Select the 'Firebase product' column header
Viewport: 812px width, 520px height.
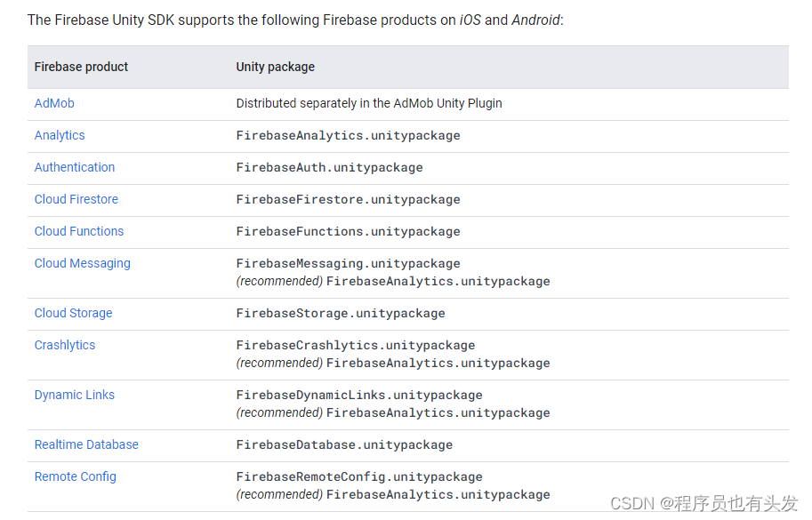[x=81, y=68]
